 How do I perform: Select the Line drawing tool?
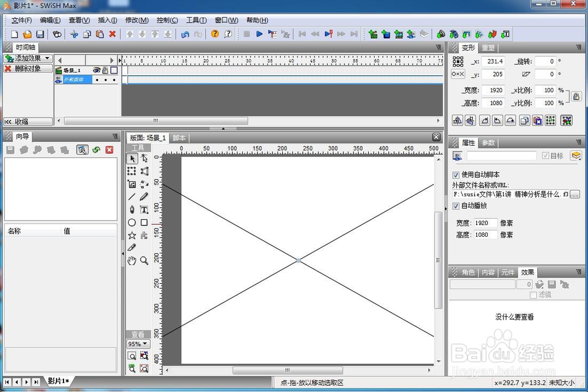(132, 197)
